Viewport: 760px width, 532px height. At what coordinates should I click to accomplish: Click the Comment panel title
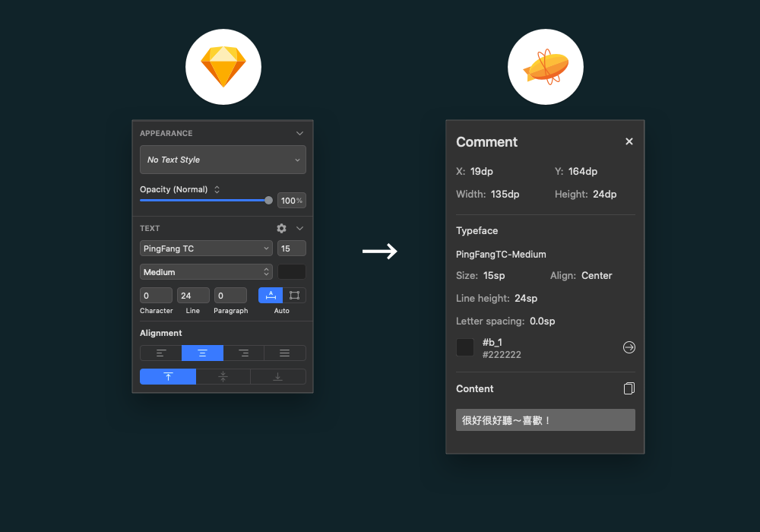click(486, 142)
